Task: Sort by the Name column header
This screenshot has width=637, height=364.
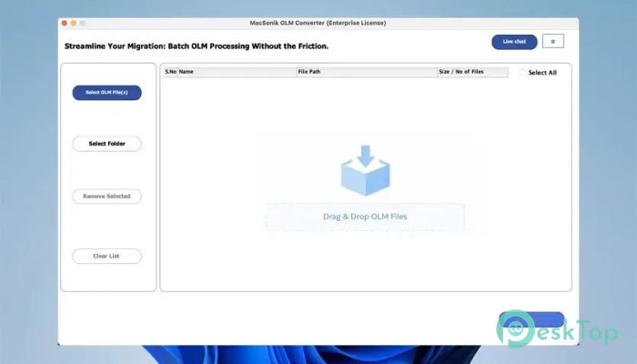Action: (238, 72)
